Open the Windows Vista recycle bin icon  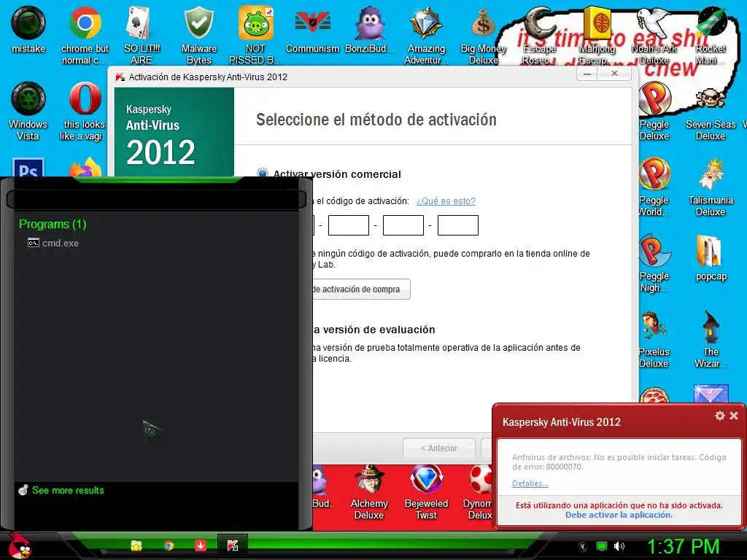28,111
